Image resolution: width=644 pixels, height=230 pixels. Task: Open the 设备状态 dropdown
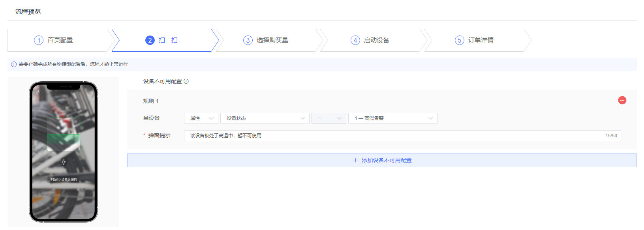(265, 118)
